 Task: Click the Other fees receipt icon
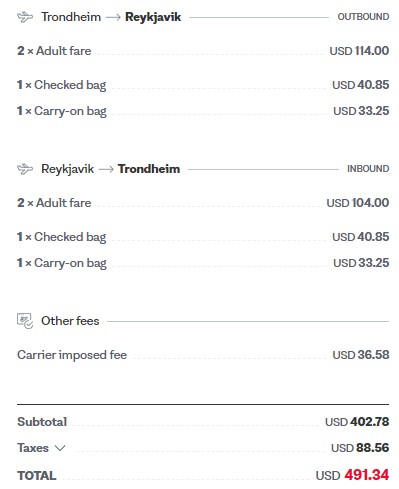[x=25, y=321]
